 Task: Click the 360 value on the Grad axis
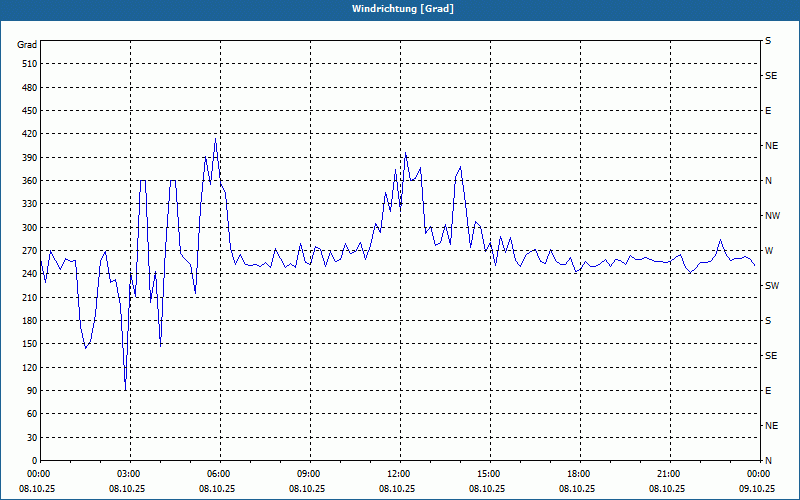[x=30, y=181]
